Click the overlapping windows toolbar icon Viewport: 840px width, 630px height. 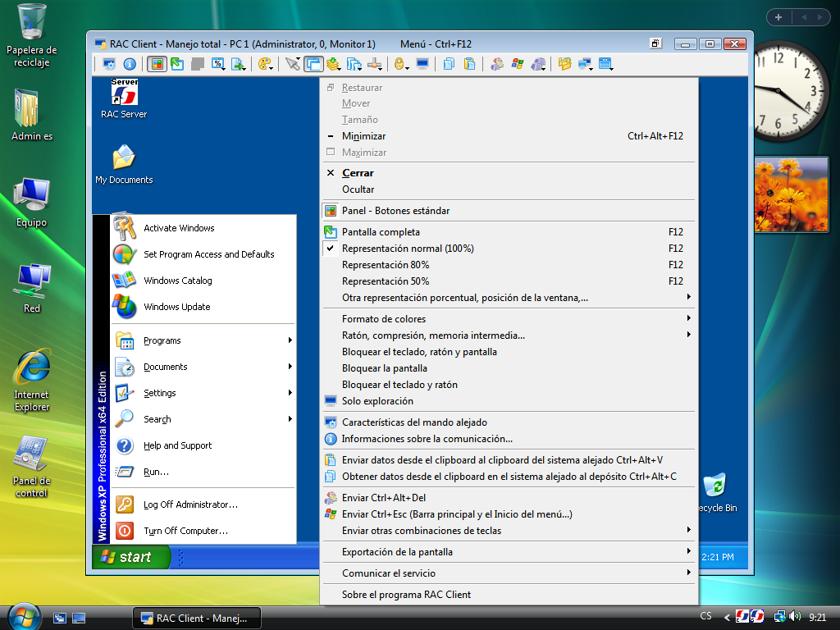[313, 64]
